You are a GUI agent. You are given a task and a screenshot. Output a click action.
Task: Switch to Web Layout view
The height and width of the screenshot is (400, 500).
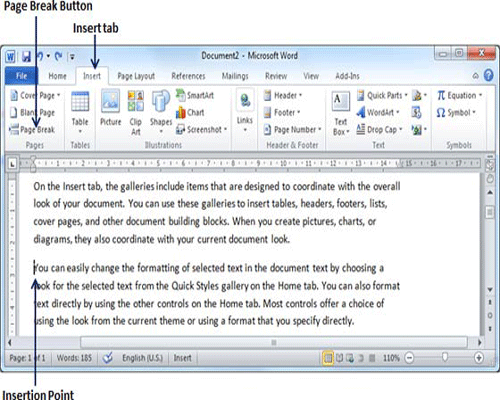[x=350, y=358]
